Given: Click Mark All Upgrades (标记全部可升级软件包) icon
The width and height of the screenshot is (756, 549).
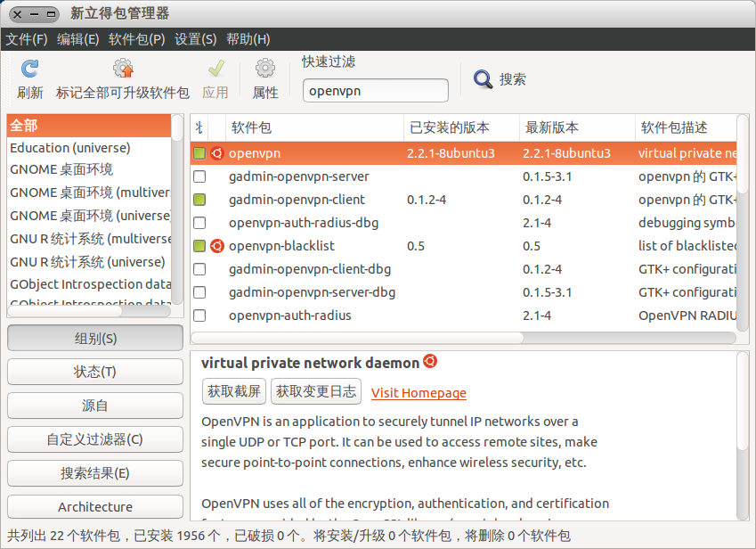Looking at the screenshot, I should [x=123, y=69].
